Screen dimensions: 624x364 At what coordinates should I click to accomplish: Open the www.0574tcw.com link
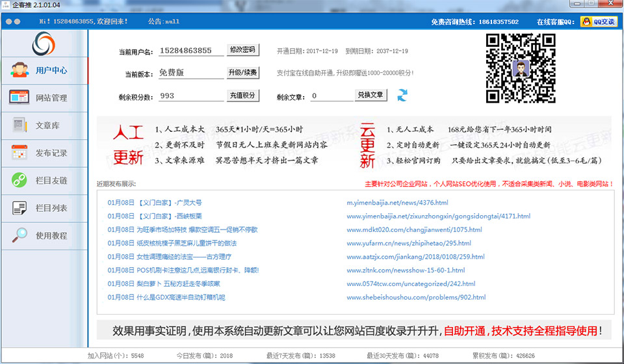pos(411,283)
